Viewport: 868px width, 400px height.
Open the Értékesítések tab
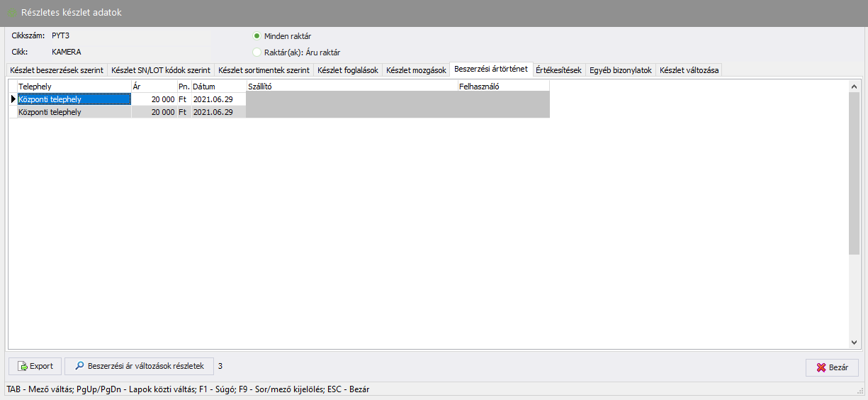pyautogui.click(x=558, y=70)
